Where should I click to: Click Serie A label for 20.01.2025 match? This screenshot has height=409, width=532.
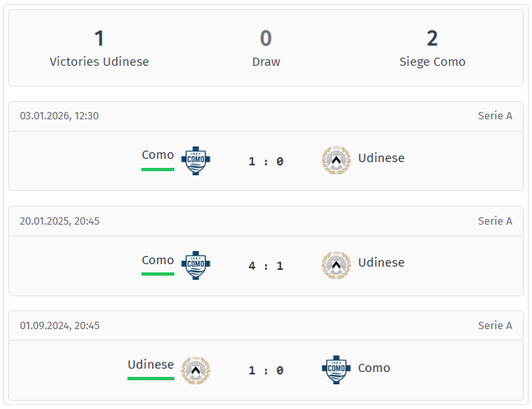(495, 221)
